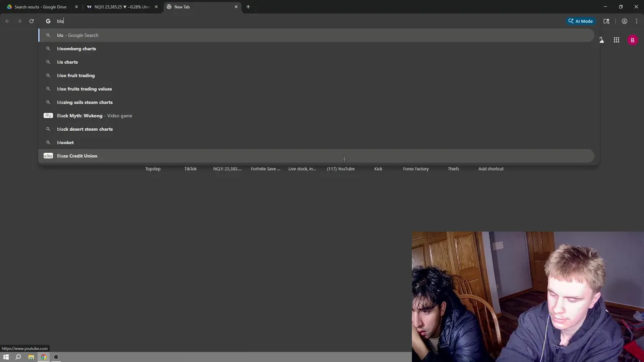644x362 pixels.
Task: Click the Google G icon in address bar
Action: [x=48, y=21]
